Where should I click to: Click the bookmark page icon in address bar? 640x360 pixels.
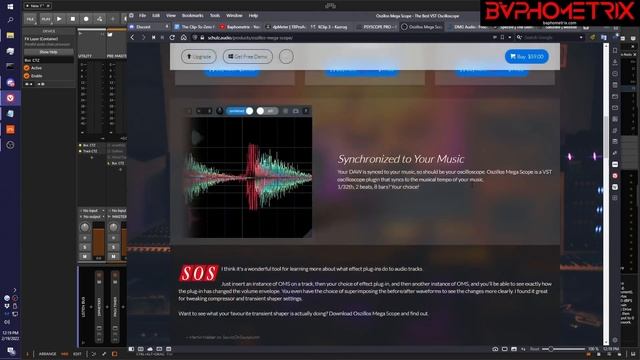coord(502,38)
